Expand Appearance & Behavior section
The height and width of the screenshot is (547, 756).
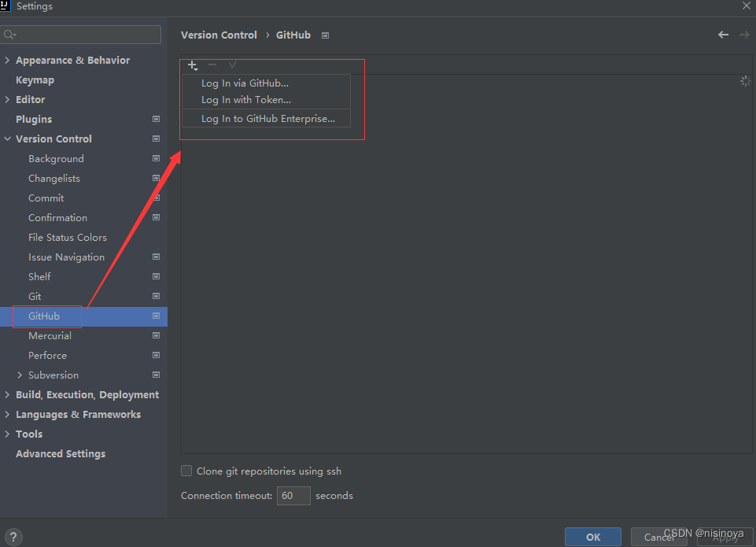[x=7, y=60]
